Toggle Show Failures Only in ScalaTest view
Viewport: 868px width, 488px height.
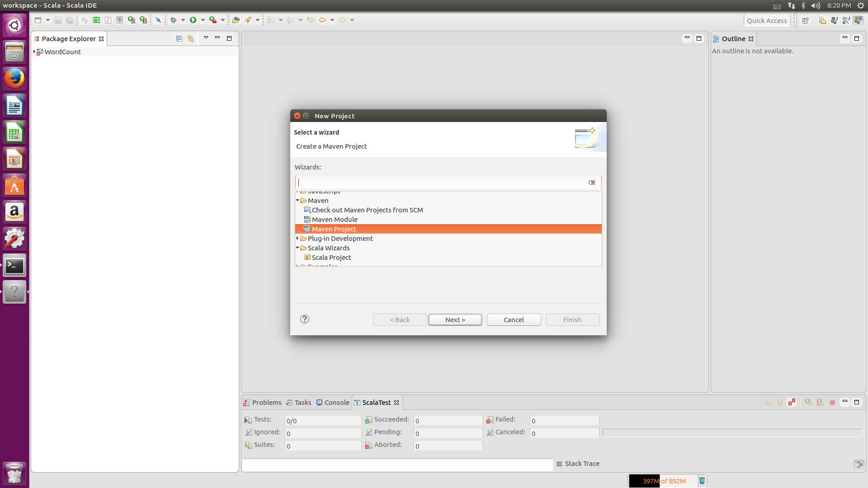point(791,402)
